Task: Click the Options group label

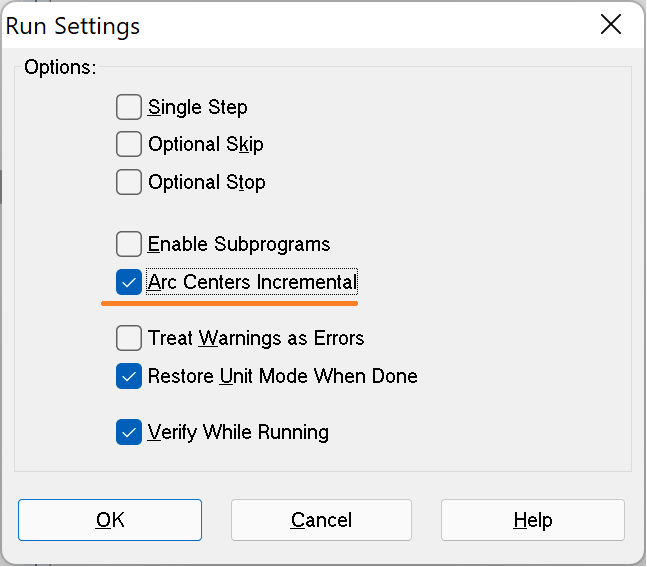Action: click(60, 67)
